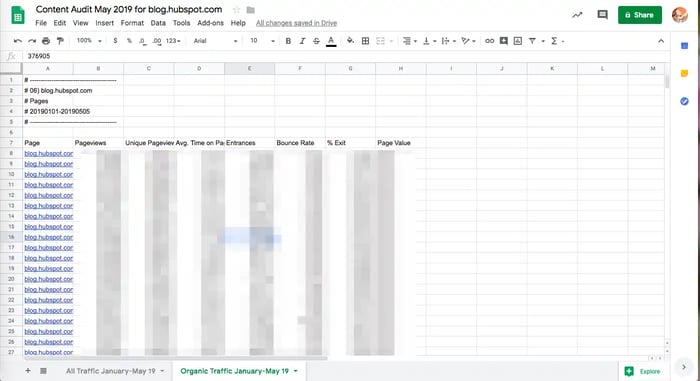700x381 pixels.
Task: Format as currency with dollar icon
Action: tap(115, 41)
